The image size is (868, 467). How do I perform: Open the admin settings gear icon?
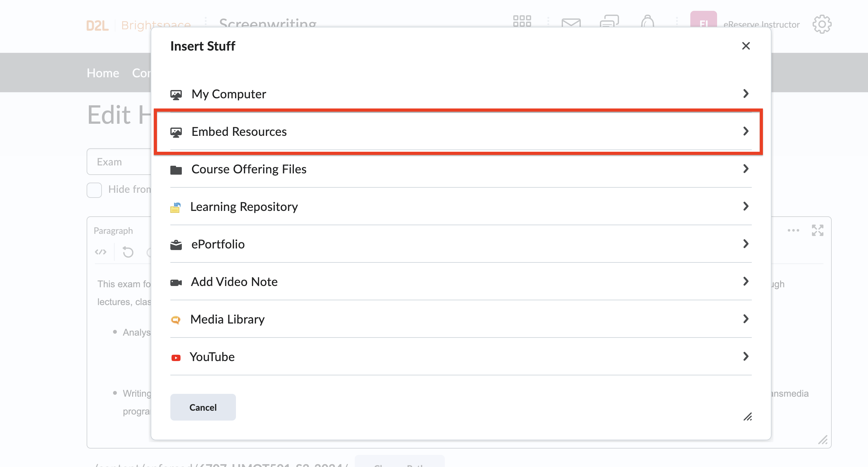pos(822,24)
